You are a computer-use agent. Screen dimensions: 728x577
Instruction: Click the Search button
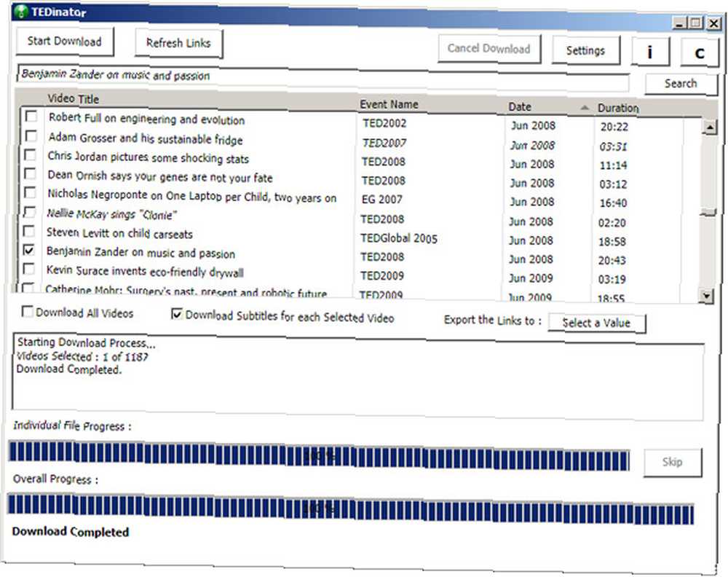[x=681, y=84]
